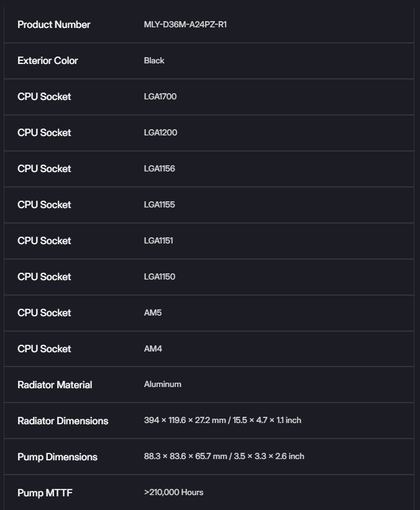This screenshot has width=420, height=510.
Task: Select the 394 × 119.6 × 27.2 mm value
Action: coord(185,420)
